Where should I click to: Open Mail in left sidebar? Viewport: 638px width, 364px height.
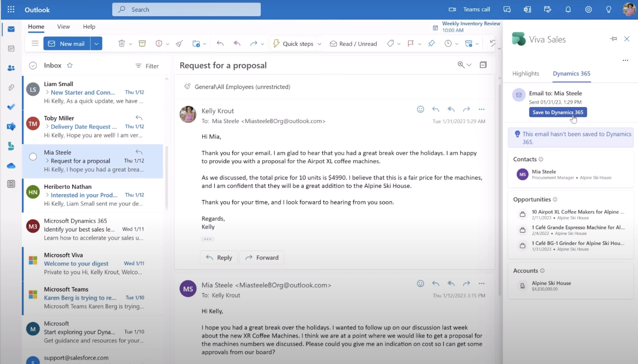[x=11, y=29]
